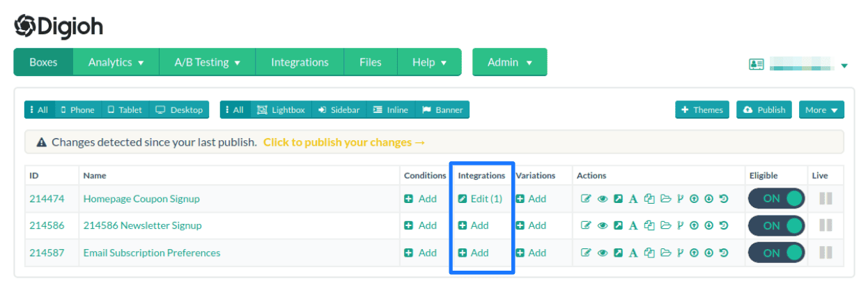Click the duplicate copy icon for Email Subscription Preferences
Image resolution: width=868 pixels, height=293 pixels.
pyautogui.click(x=649, y=253)
